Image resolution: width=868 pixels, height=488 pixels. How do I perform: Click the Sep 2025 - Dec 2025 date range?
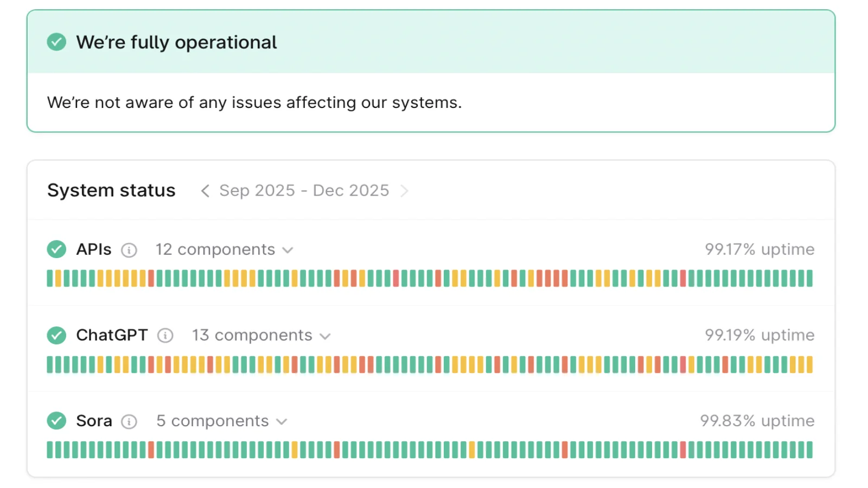(304, 190)
